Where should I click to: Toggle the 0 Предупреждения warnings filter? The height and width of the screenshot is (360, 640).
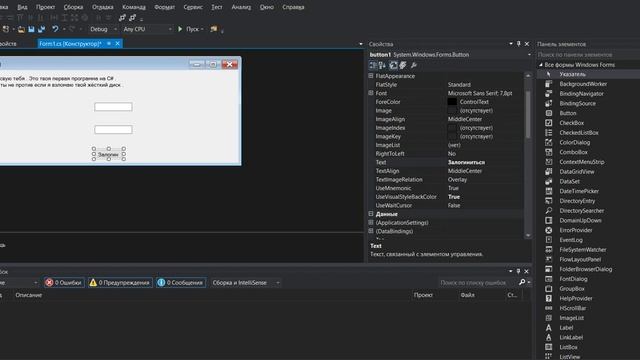(120, 282)
